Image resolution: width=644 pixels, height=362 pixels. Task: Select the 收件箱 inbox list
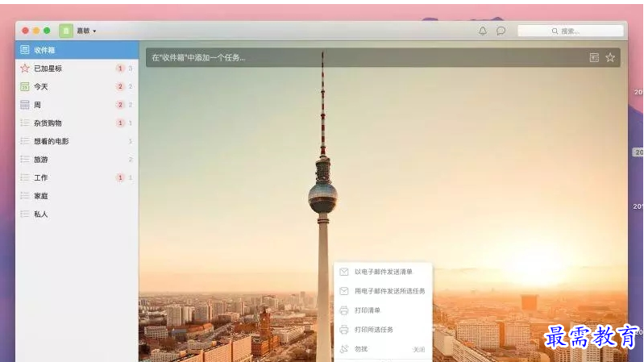coord(77,50)
